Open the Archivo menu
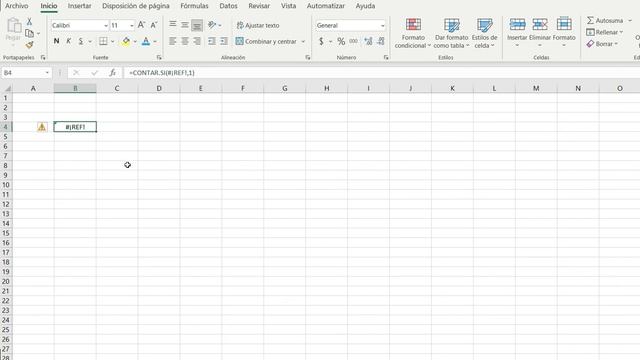 click(17, 6)
